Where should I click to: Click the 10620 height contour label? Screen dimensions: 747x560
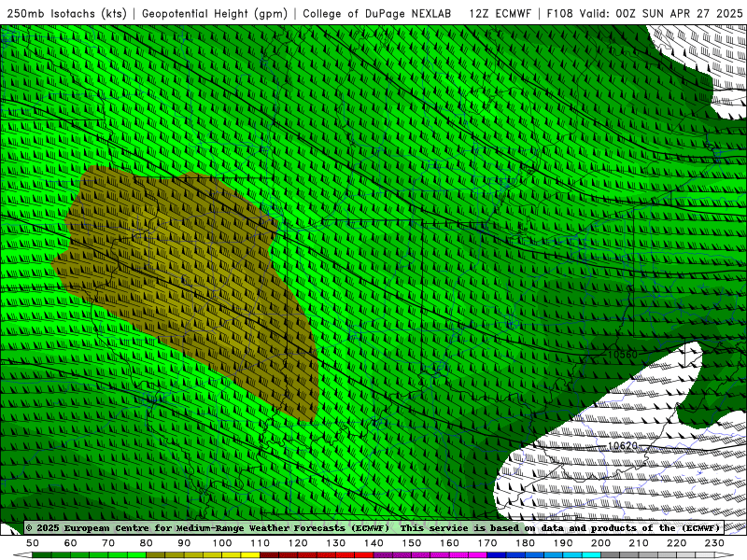(x=622, y=446)
